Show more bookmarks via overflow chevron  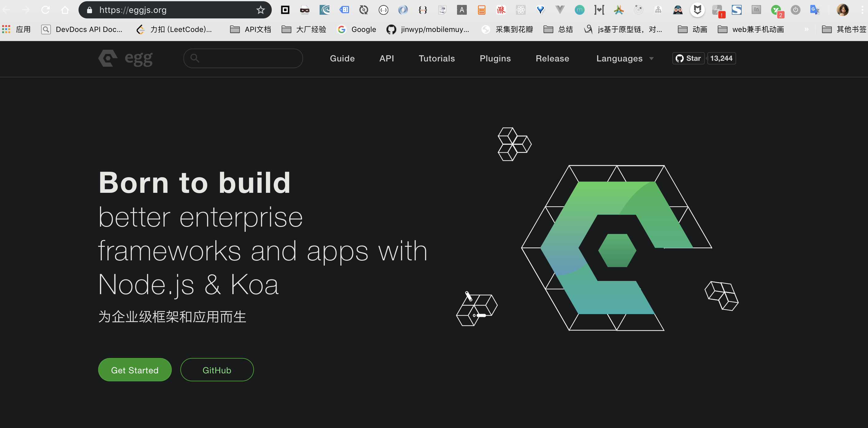[806, 29]
